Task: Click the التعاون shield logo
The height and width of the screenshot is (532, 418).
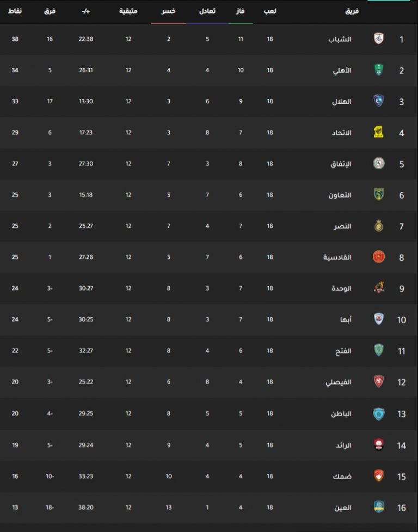Action: [x=379, y=194]
